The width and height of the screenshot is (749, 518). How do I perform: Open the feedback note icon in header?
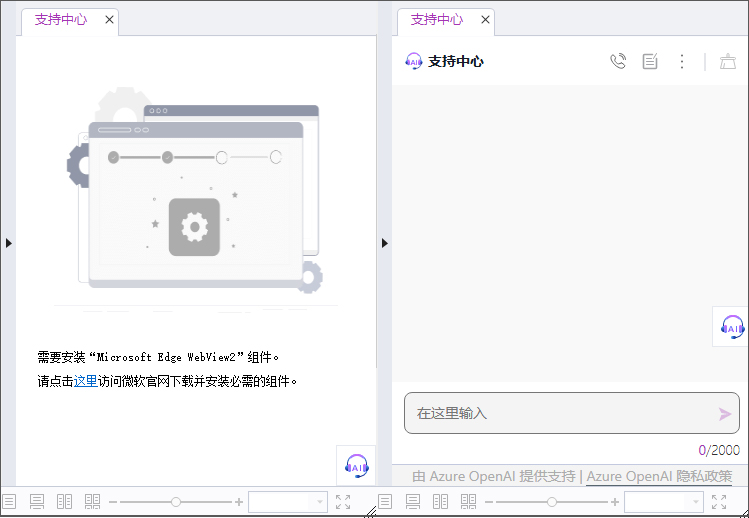point(650,61)
